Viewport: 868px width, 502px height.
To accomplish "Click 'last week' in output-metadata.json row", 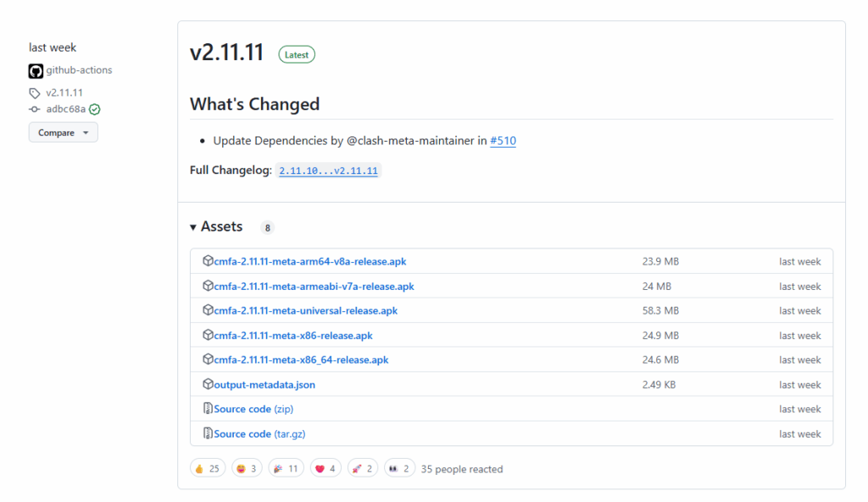I will 800,384.
